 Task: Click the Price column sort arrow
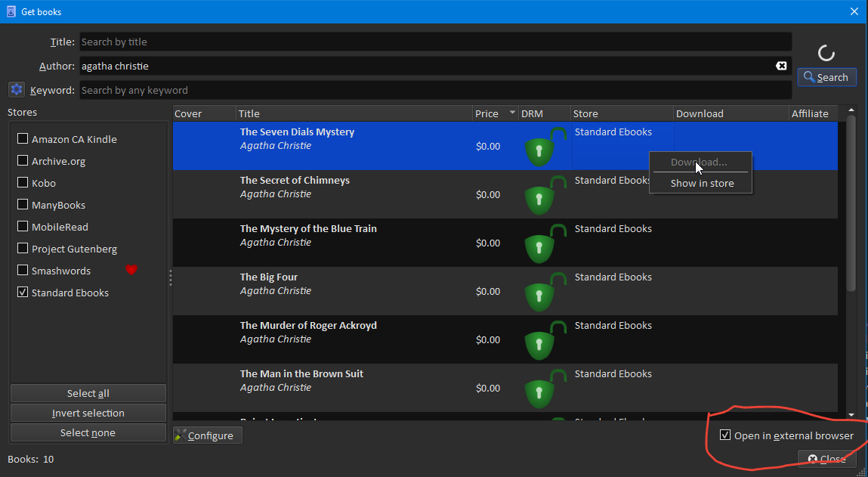click(x=512, y=113)
